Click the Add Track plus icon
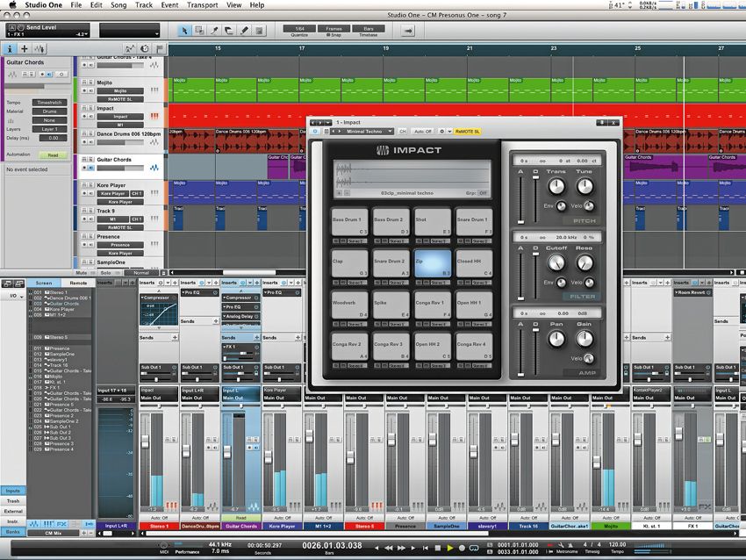The image size is (746, 560). [x=25, y=49]
